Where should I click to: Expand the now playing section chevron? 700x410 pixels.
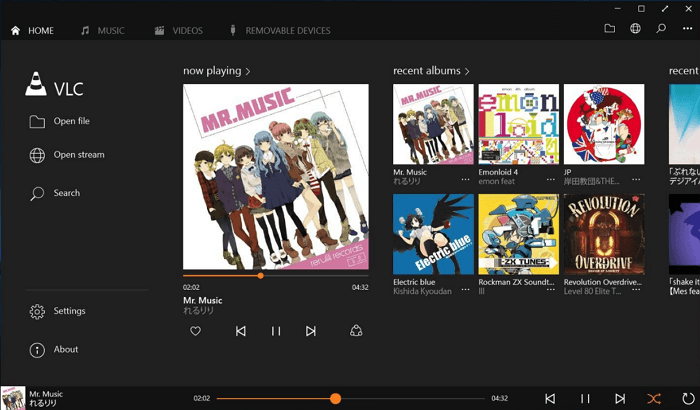pos(248,71)
